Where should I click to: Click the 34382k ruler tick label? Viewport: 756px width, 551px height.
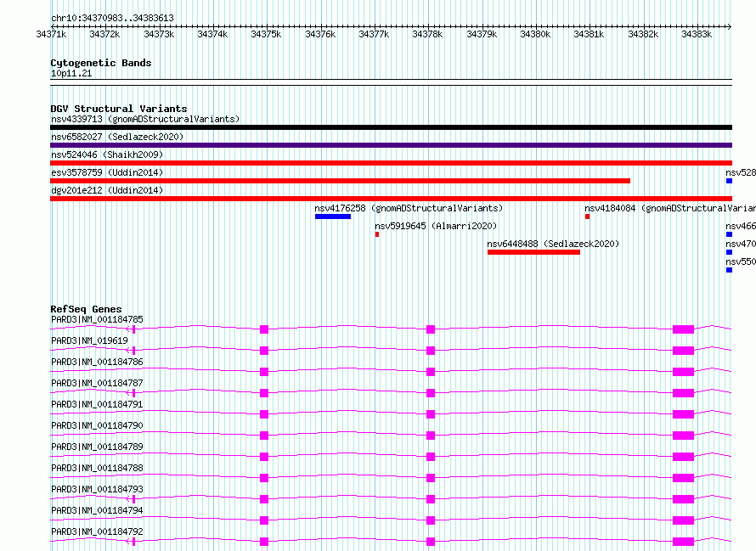(x=643, y=34)
